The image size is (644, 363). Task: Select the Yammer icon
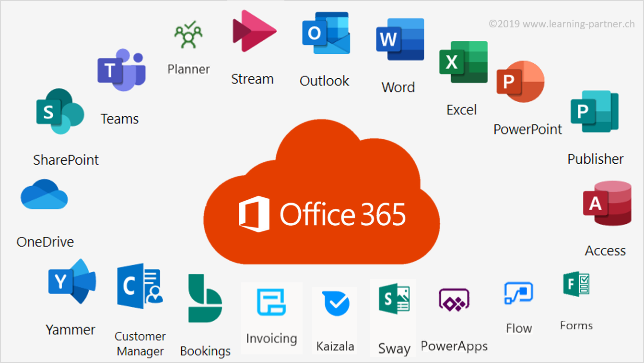tap(72, 281)
